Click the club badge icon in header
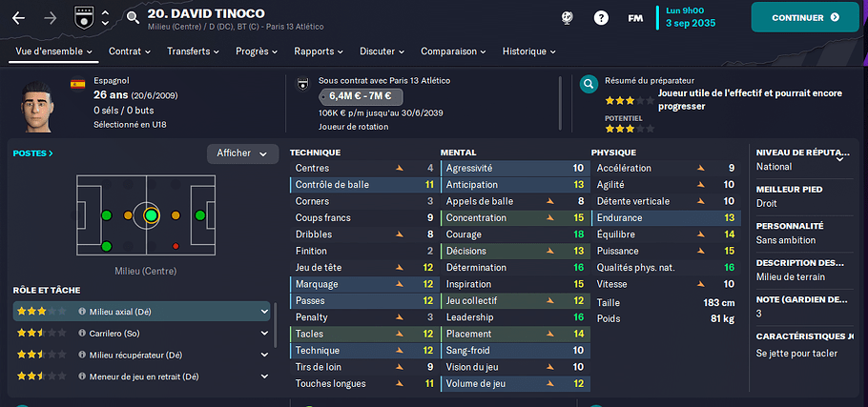The height and width of the screenshot is (407, 868). coord(84,18)
